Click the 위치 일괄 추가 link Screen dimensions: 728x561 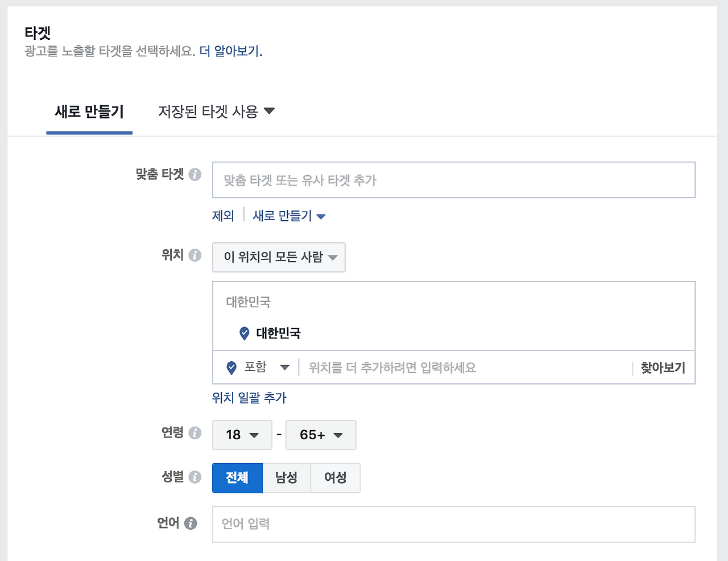(x=249, y=398)
